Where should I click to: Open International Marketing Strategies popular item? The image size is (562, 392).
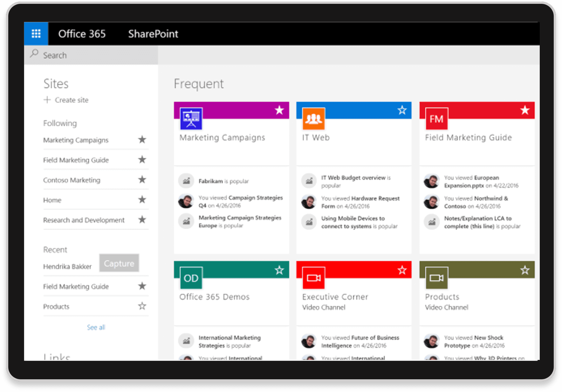click(x=230, y=341)
